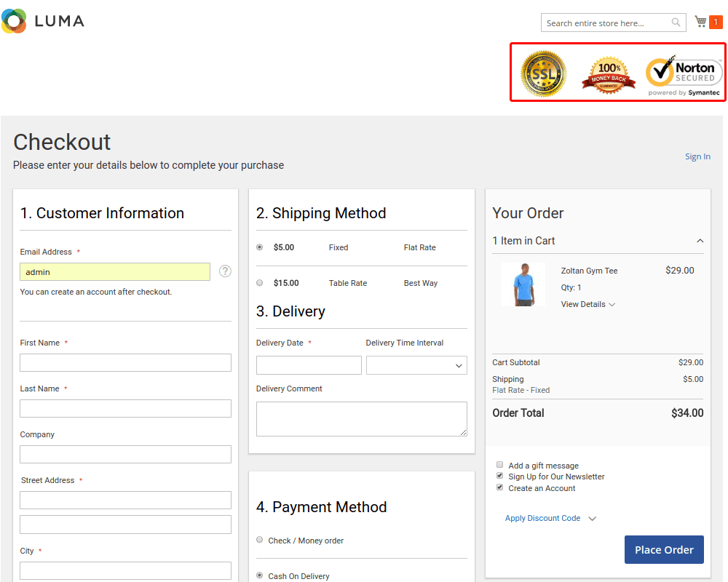The width and height of the screenshot is (728, 582).
Task: Click the 100% Money Back badge
Action: pyautogui.click(x=609, y=75)
